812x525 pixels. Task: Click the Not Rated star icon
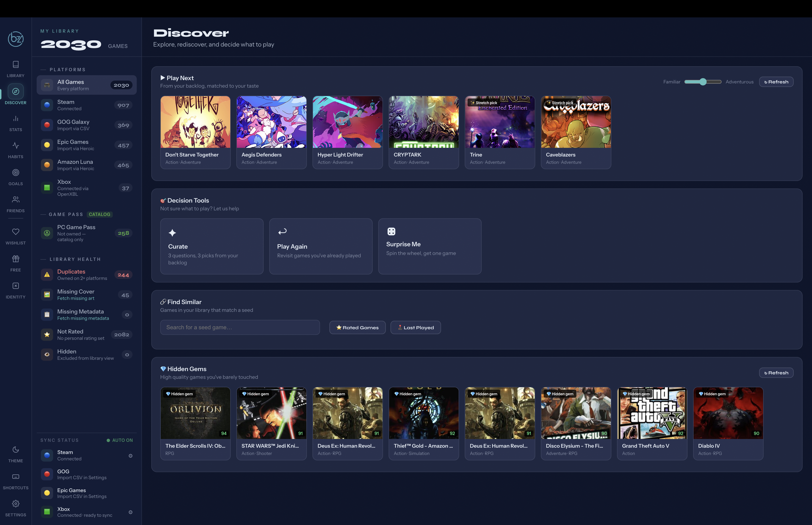pyautogui.click(x=47, y=335)
